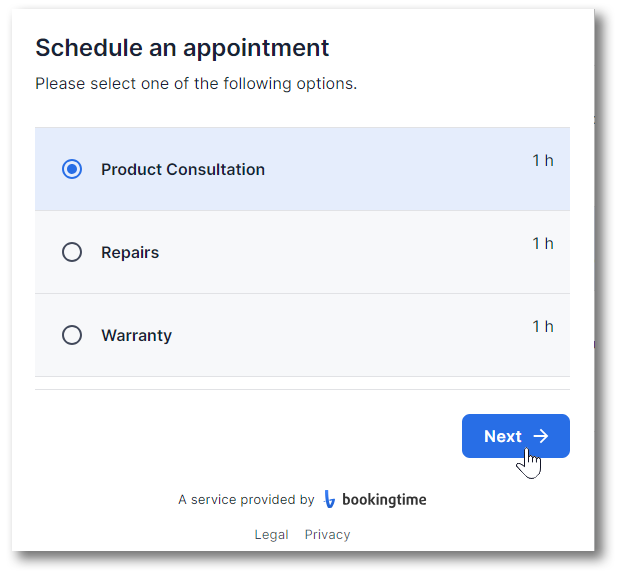The height and width of the screenshot is (577, 619).
Task: Click the 1 h duration beside Repairs
Action: click(543, 244)
